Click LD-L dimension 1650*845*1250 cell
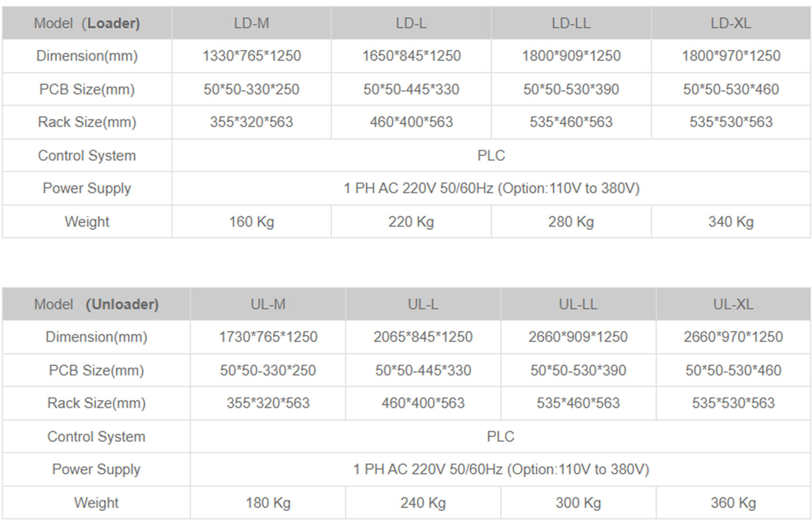This screenshot has height=526, width=812. pyautogui.click(x=411, y=56)
